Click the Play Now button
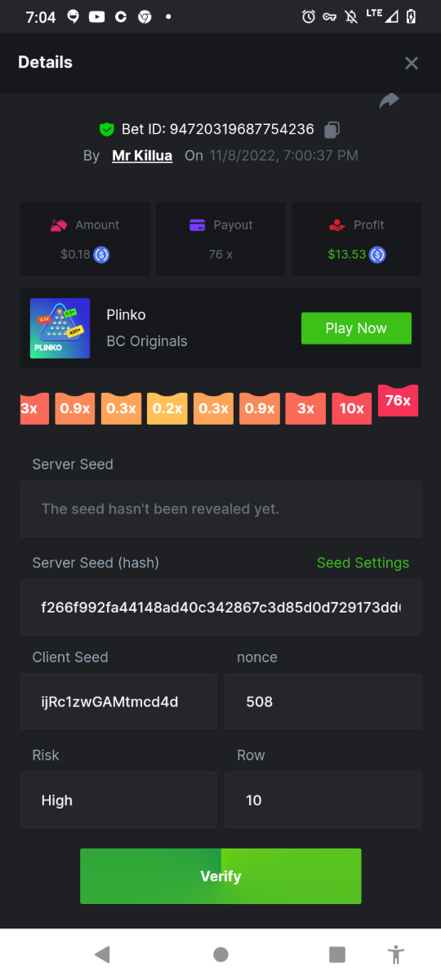The height and width of the screenshot is (980, 441). [x=356, y=328]
